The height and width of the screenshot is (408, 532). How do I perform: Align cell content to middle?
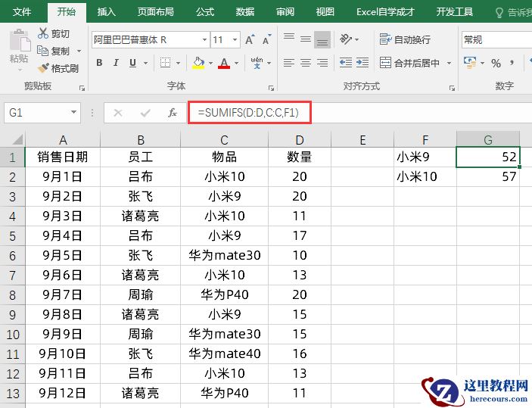pyautogui.click(x=306, y=39)
